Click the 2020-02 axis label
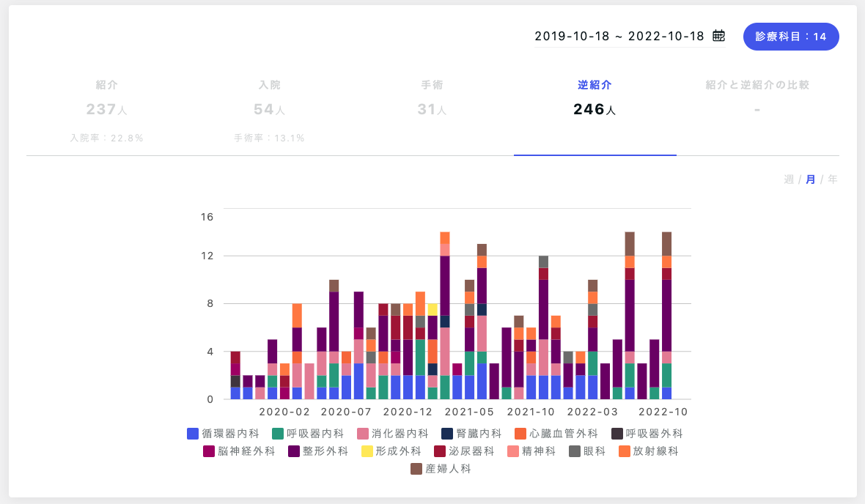Image resolution: width=865 pixels, height=504 pixels. [284, 412]
